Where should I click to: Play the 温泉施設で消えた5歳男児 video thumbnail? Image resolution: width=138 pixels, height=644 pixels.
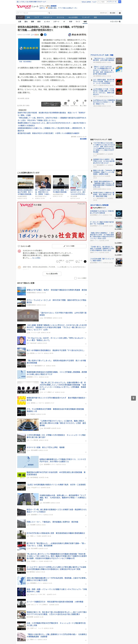(x=119, y=162)
